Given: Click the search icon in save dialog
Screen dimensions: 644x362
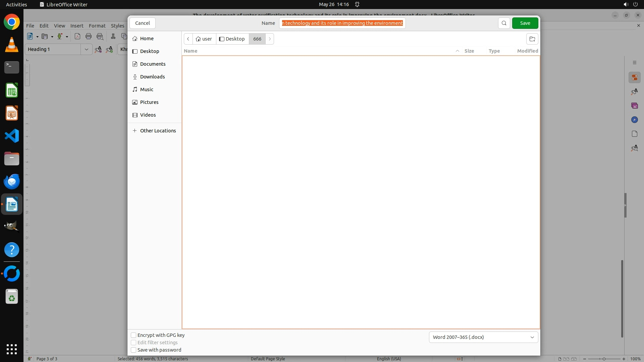Looking at the screenshot, I should click(504, 23).
